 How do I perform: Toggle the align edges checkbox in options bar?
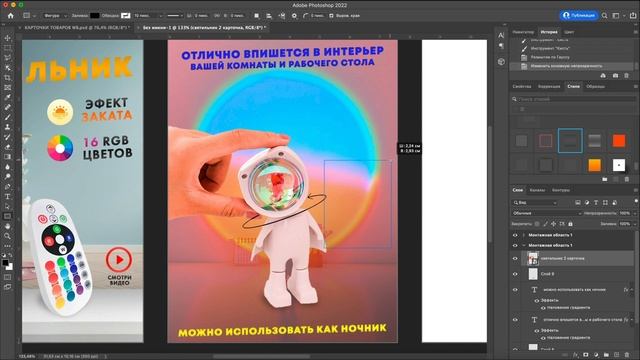pyautogui.click(x=331, y=16)
